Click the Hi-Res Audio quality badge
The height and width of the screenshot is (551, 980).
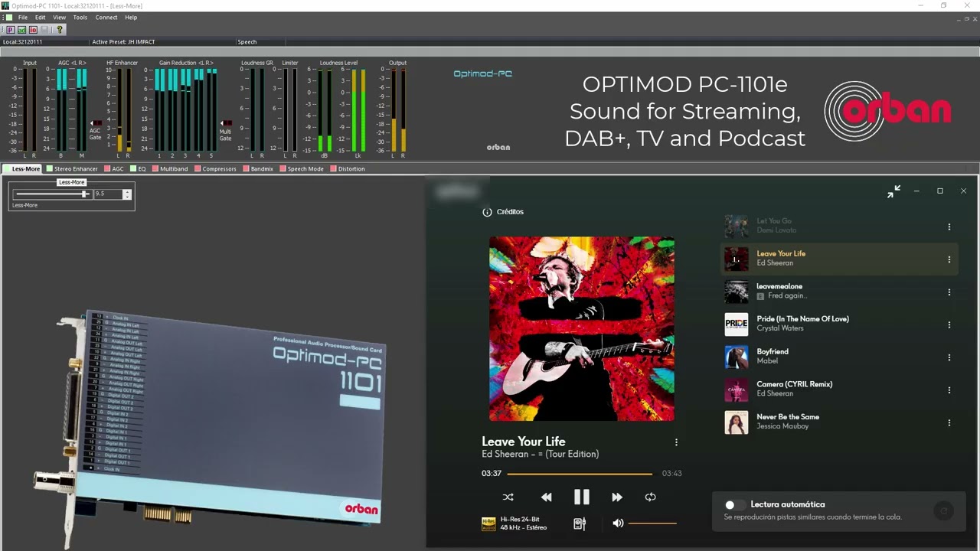[x=488, y=523]
